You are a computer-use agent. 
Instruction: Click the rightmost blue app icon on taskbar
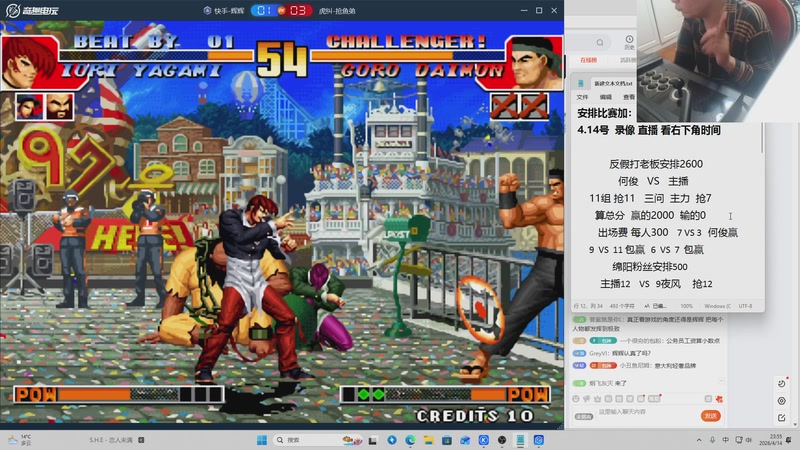538,440
